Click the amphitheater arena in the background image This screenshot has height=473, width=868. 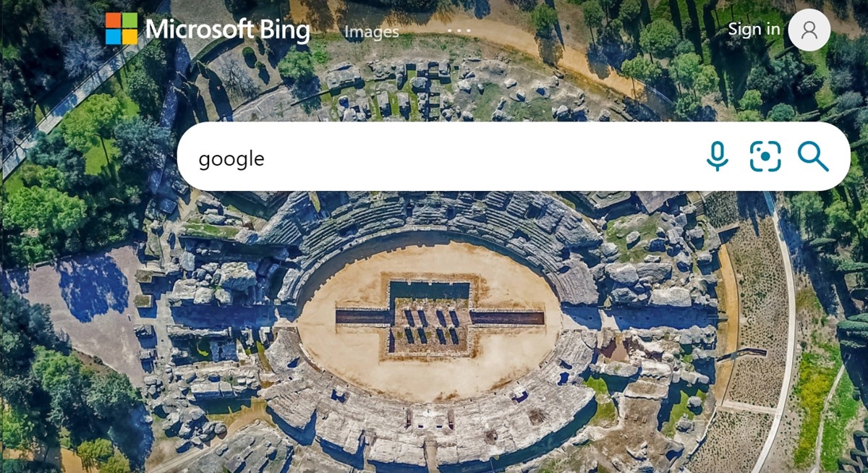tap(430, 319)
